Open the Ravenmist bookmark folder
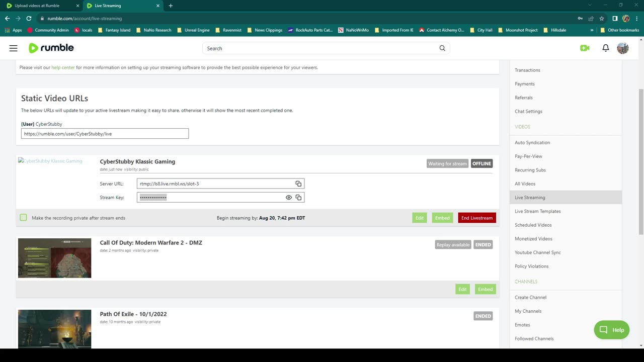The width and height of the screenshot is (644, 362). tap(228, 30)
